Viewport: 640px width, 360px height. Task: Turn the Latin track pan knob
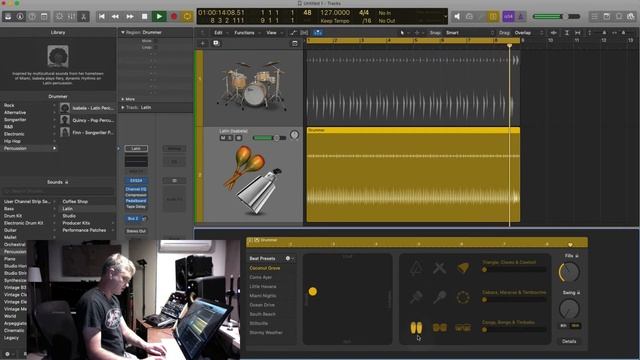294,135
